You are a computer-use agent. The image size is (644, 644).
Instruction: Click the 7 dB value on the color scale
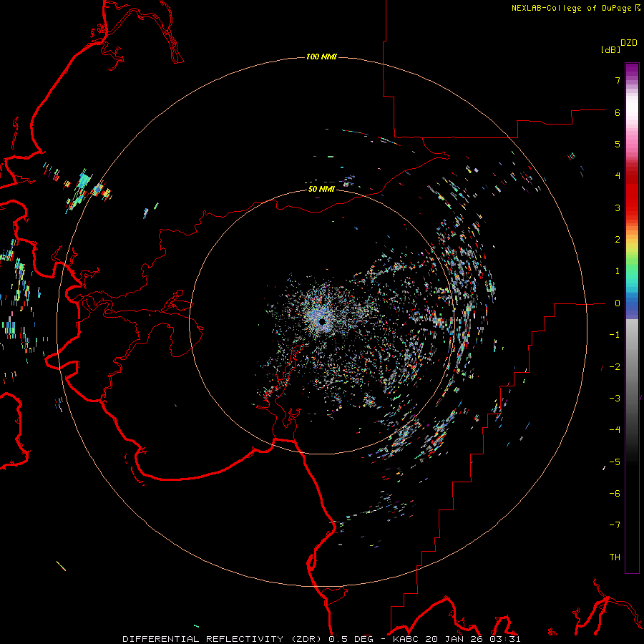(618, 80)
